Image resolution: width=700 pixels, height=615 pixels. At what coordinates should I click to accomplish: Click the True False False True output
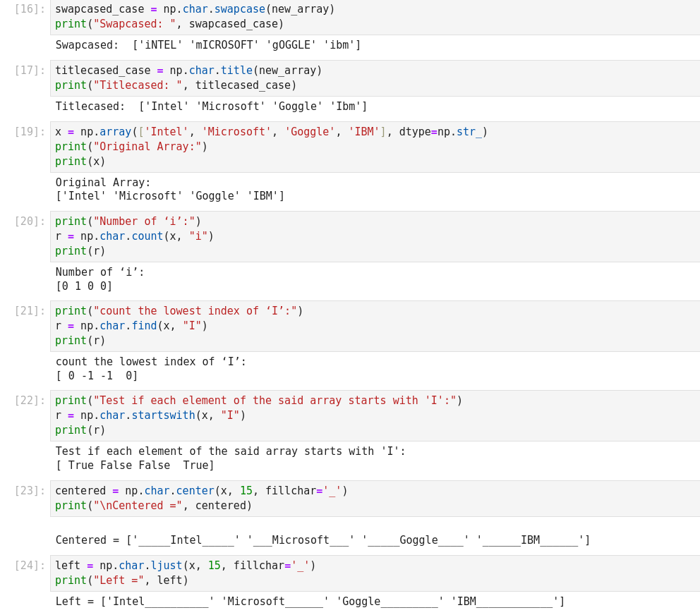coord(135,465)
